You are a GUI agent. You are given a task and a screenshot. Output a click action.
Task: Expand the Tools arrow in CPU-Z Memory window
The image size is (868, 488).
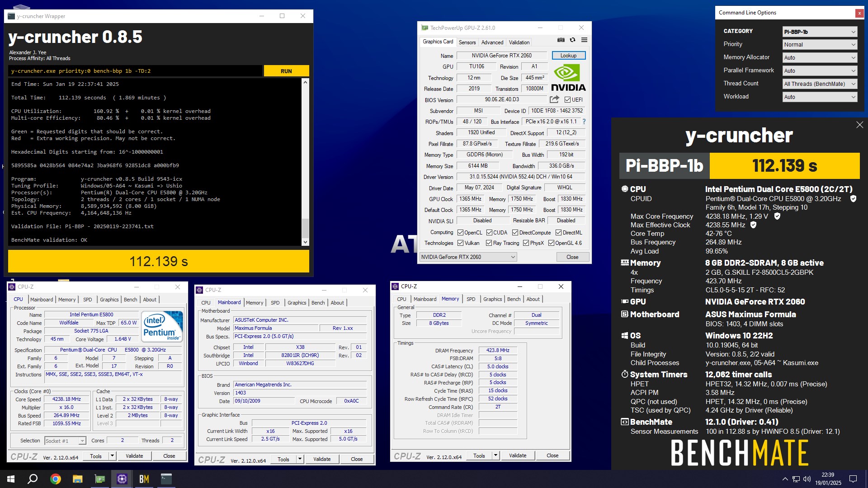(x=495, y=455)
